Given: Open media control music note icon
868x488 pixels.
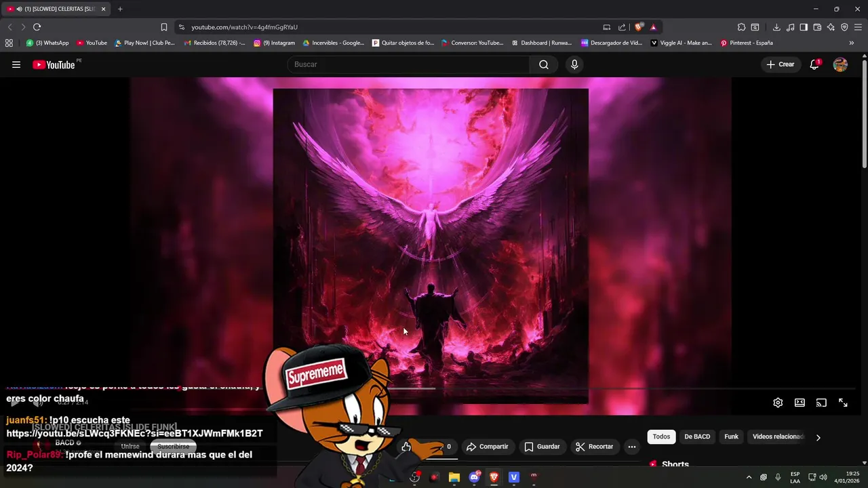Looking at the screenshot, I should pos(790,27).
